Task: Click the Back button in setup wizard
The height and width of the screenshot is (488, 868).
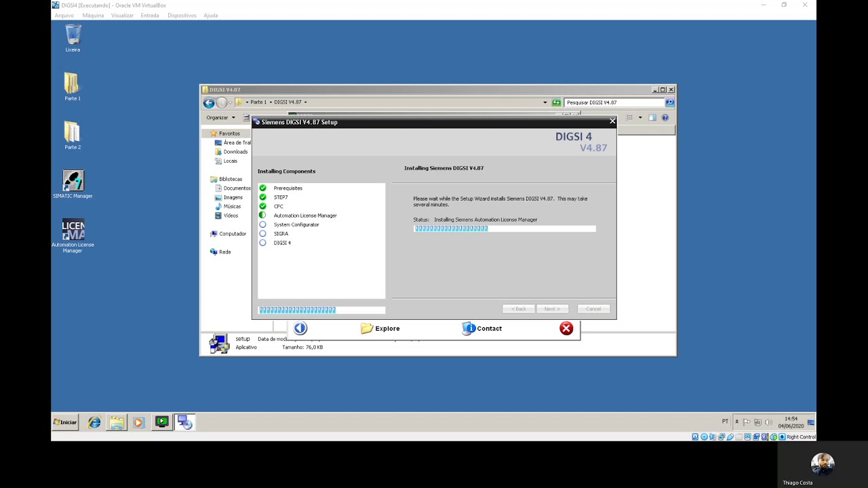Action: click(519, 309)
